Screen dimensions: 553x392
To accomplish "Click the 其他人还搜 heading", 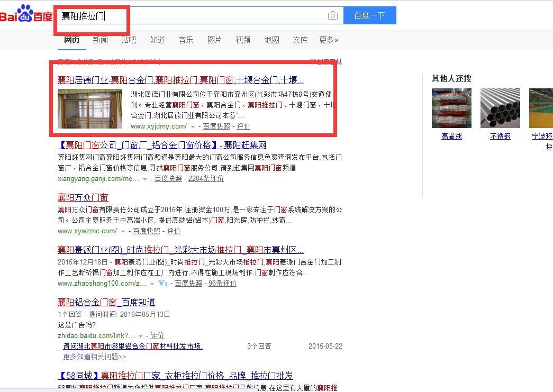I will 451,79.
